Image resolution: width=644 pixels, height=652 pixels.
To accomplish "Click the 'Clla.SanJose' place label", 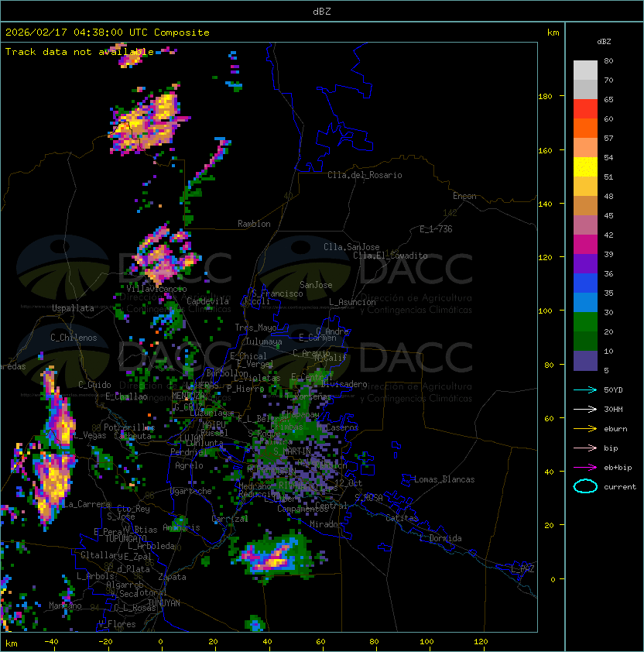I will (x=351, y=247).
